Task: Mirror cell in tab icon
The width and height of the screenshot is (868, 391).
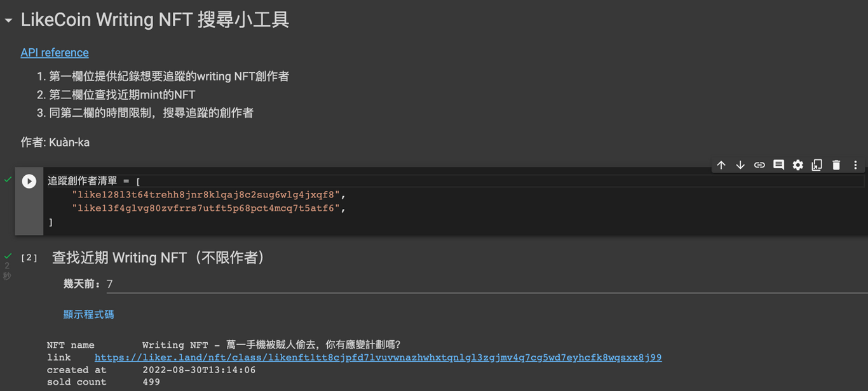Action: click(x=817, y=165)
